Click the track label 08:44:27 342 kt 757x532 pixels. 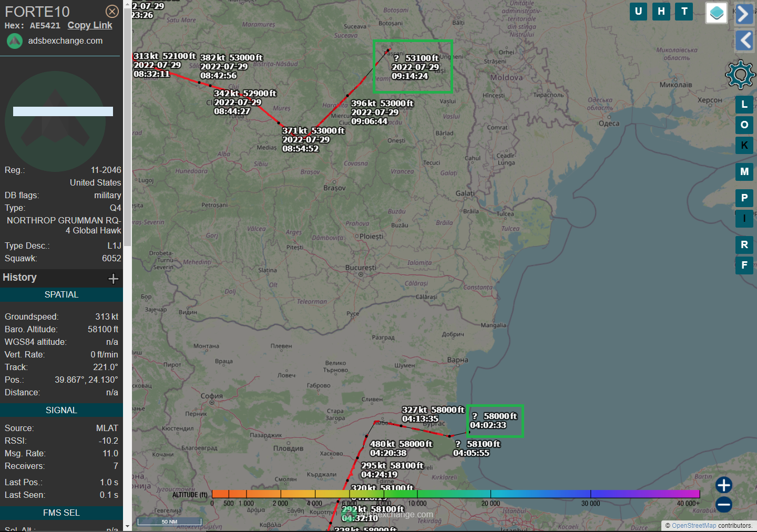(245, 103)
